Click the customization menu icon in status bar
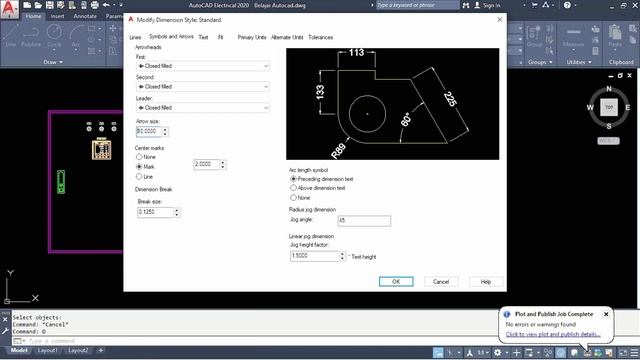This screenshot has width=640, height=360. (x=634, y=352)
